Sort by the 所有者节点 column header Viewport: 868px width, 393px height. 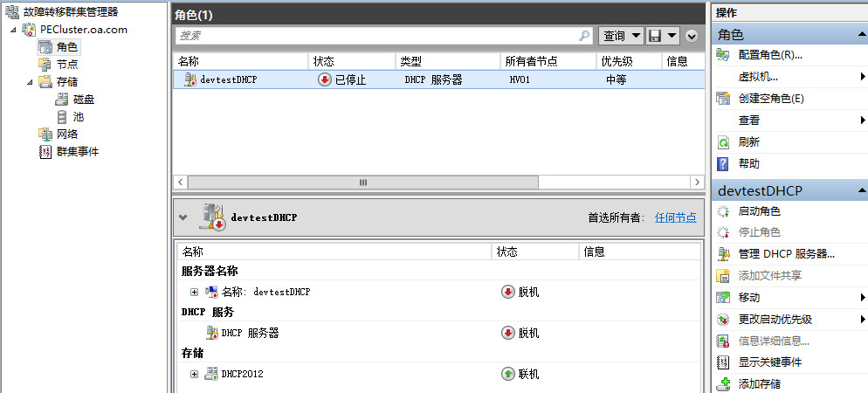(x=548, y=61)
